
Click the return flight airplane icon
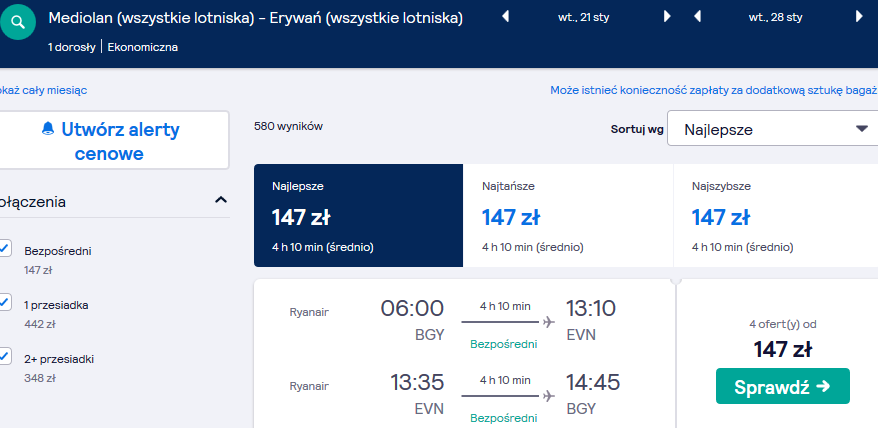[x=549, y=396]
